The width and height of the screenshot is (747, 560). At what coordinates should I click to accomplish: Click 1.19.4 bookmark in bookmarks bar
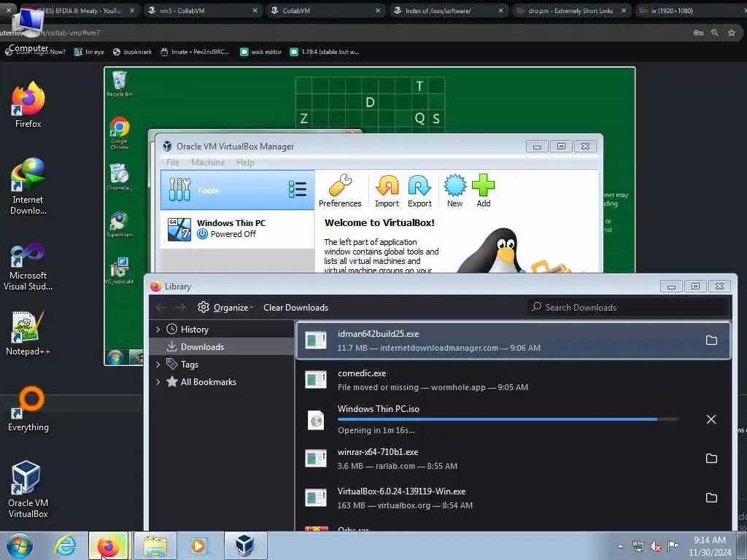coord(325,52)
